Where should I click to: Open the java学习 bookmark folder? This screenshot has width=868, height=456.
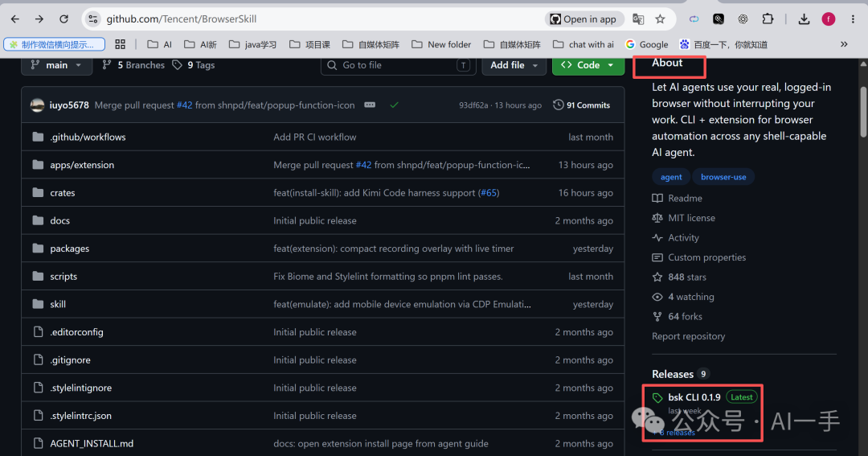coord(252,44)
